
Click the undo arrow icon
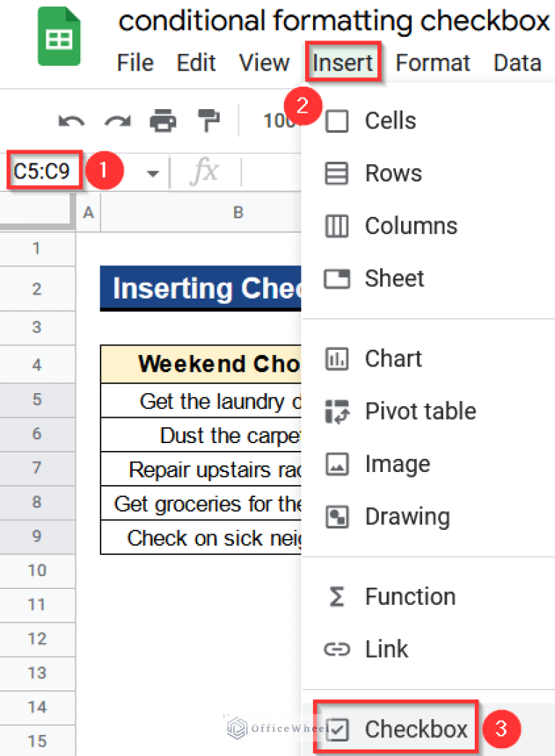[x=72, y=121]
